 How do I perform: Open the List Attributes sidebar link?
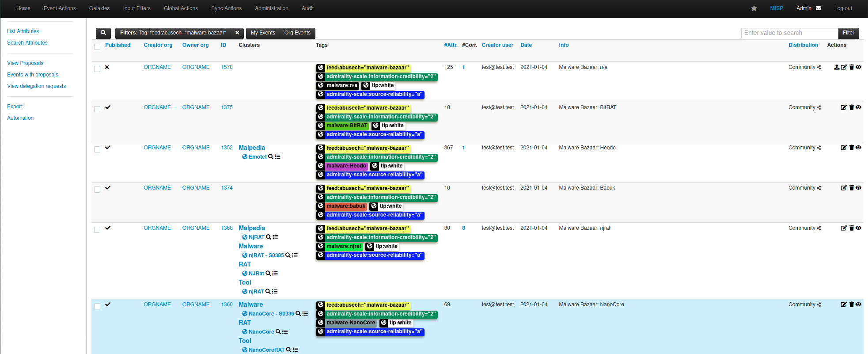point(23,31)
